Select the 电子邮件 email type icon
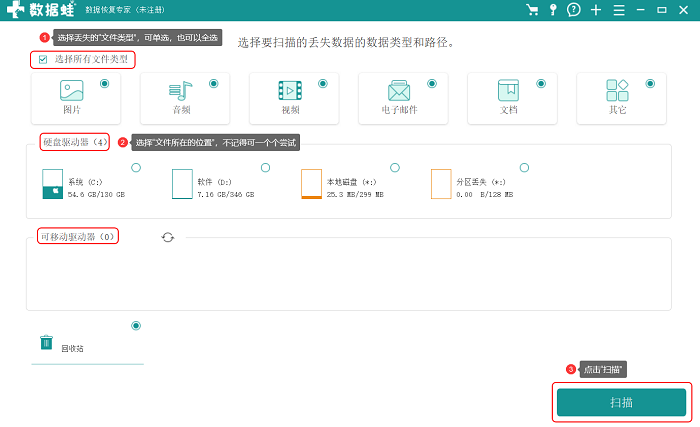700x427 pixels. [x=399, y=91]
